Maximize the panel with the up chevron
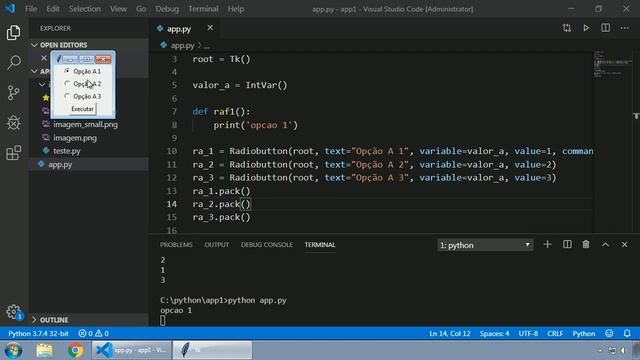Image resolution: width=640 pixels, height=360 pixels. tap(605, 244)
